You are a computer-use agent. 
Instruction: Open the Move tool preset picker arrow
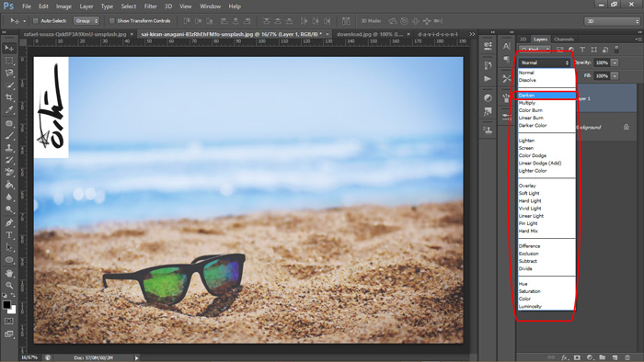tap(24, 21)
